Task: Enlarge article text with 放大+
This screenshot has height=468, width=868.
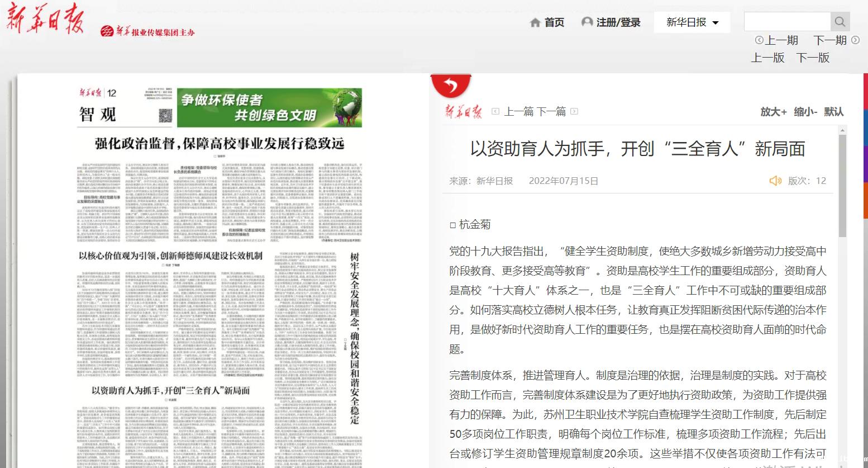Action: click(x=773, y=112)
